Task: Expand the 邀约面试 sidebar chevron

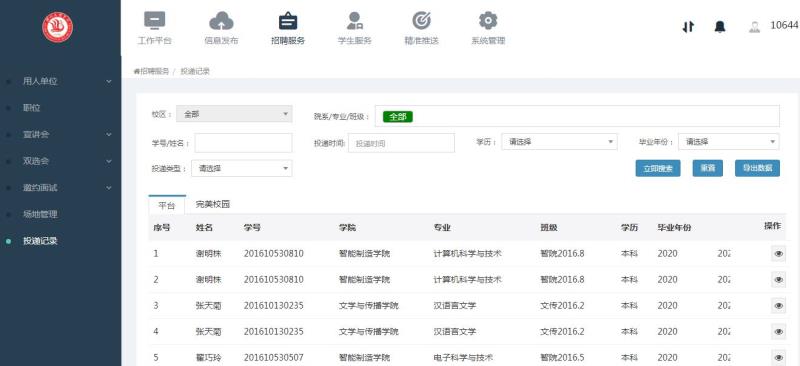Action: pos(109,187)
